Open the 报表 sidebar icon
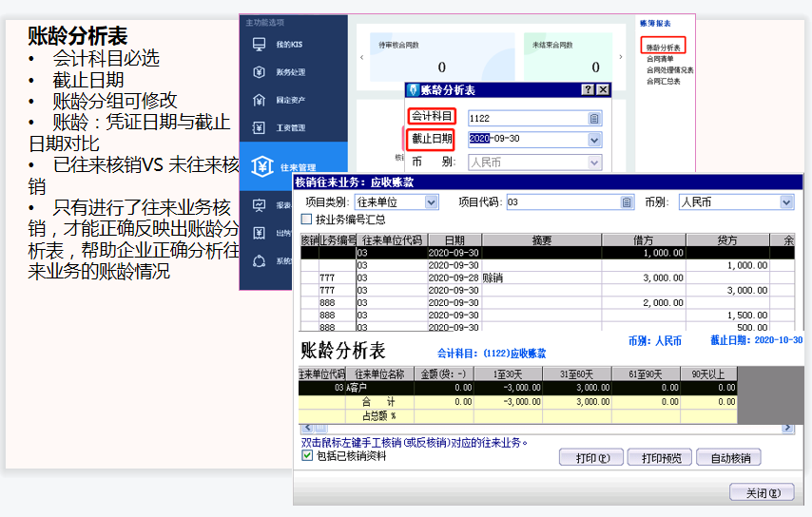The image size is (812, 517). [259, 205]
